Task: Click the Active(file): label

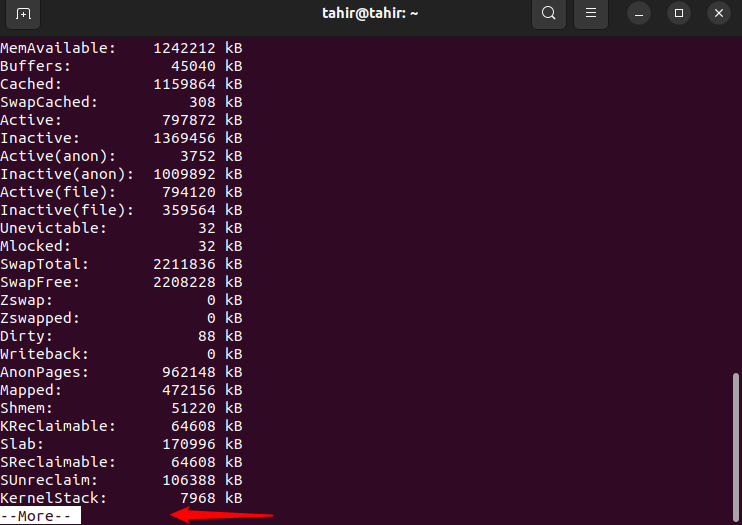Action: tap(58, 192)
